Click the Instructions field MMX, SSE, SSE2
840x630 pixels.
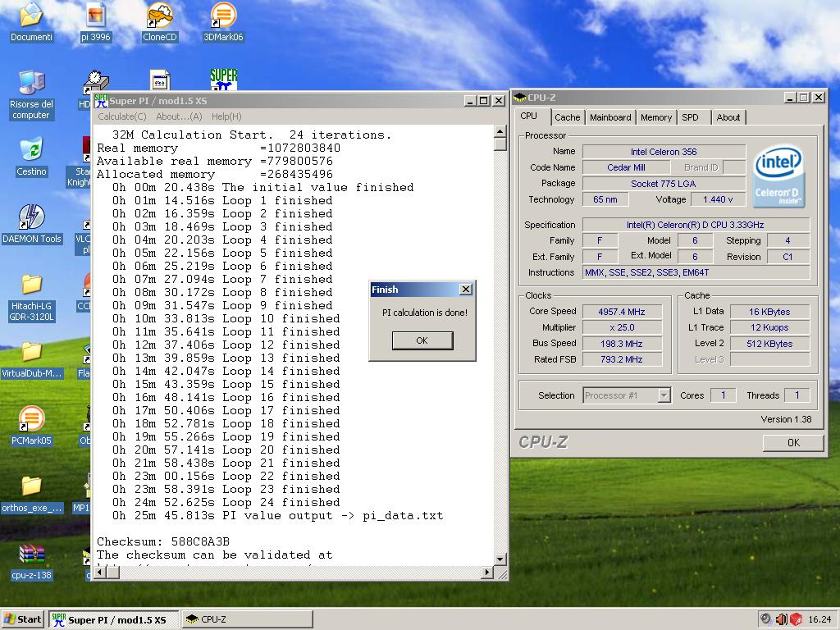point(696,272)
